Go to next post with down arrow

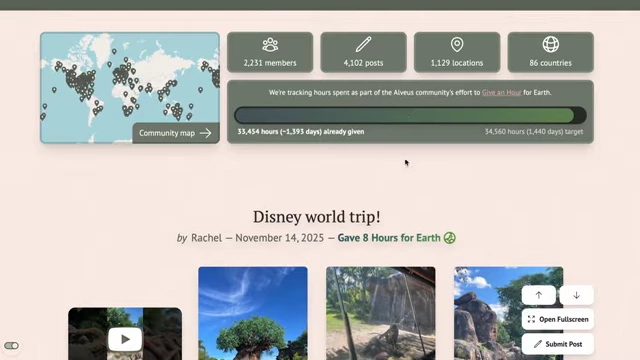576,295
